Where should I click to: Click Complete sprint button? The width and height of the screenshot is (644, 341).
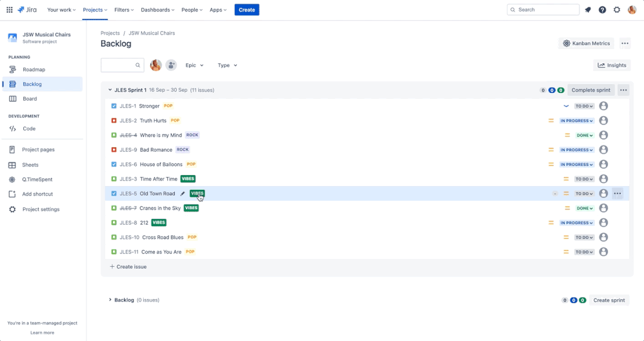pos(591,90)
